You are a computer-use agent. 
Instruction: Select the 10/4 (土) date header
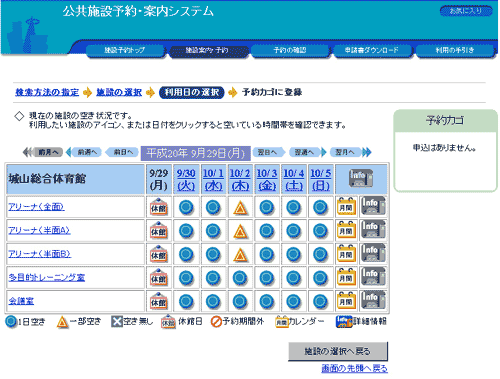point(294,179)
